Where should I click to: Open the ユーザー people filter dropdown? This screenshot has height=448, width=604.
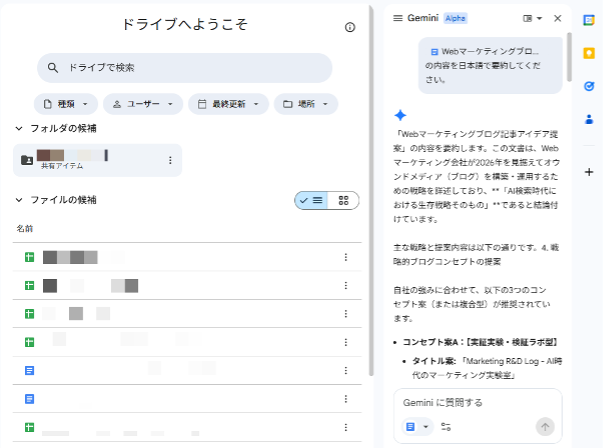coord(143,104)
